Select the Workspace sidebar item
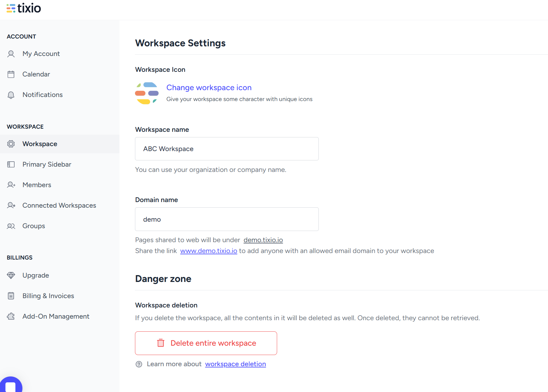The image size is (548, 392). coord(40,144)
